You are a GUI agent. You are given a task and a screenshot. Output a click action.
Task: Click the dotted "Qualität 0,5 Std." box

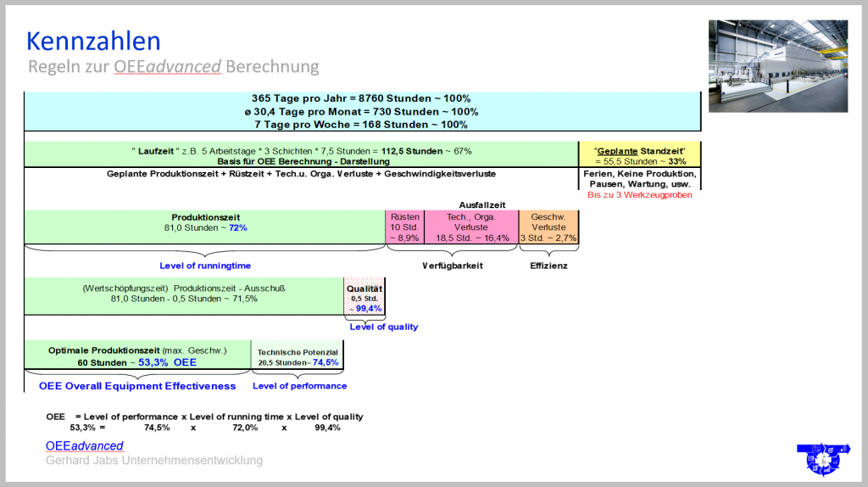tap(364, 298)
